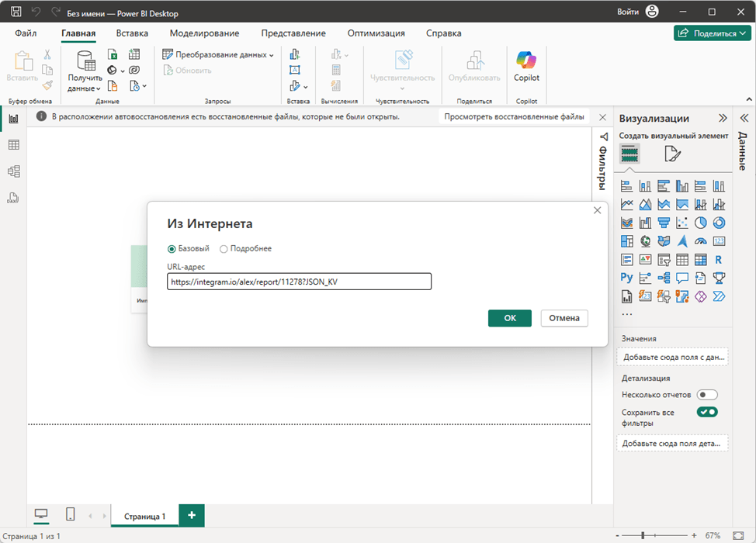Select the Matrix visual
This screenshot has height=543, width=756.
(701, 260)
